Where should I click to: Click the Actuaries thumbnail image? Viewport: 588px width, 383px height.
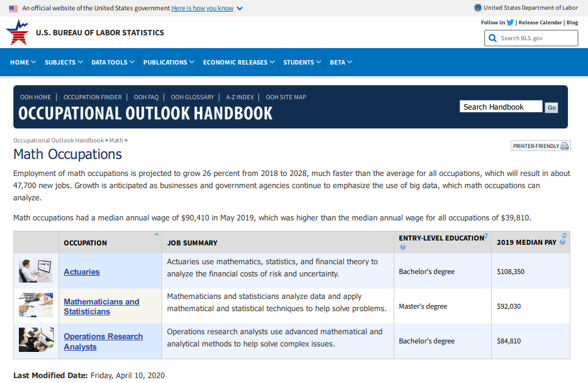(36, 270)
